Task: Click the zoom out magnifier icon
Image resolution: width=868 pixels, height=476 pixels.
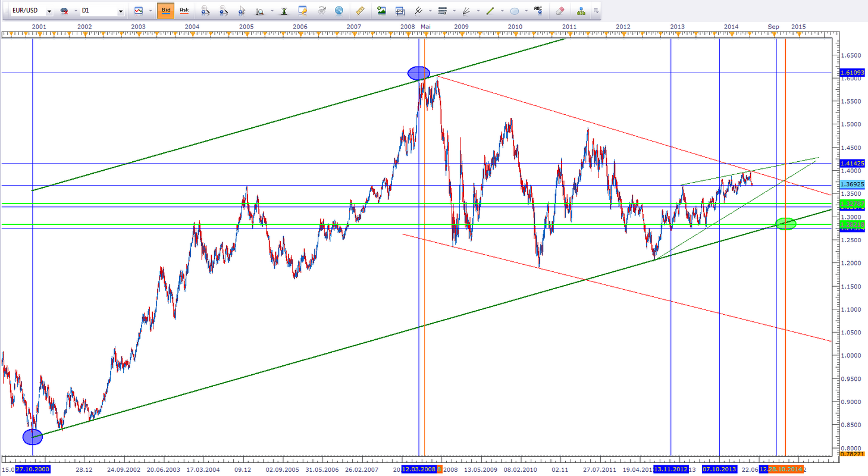Action: pos(223,11)
